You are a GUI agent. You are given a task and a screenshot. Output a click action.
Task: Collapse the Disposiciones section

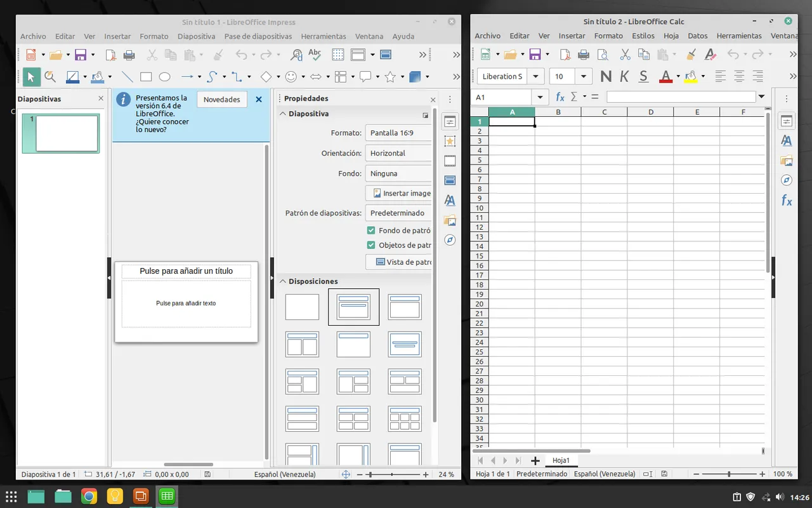(282, 281)
